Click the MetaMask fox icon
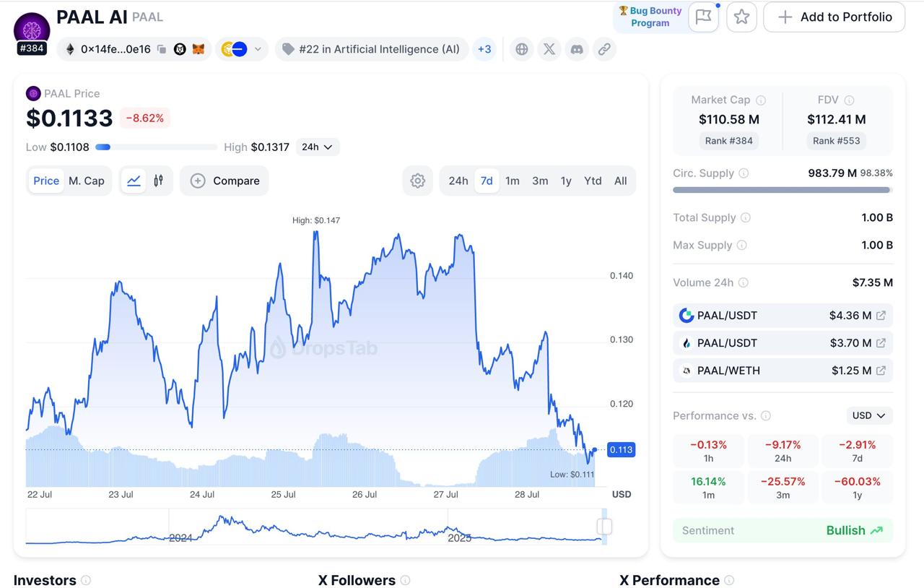 click(198, 49)
